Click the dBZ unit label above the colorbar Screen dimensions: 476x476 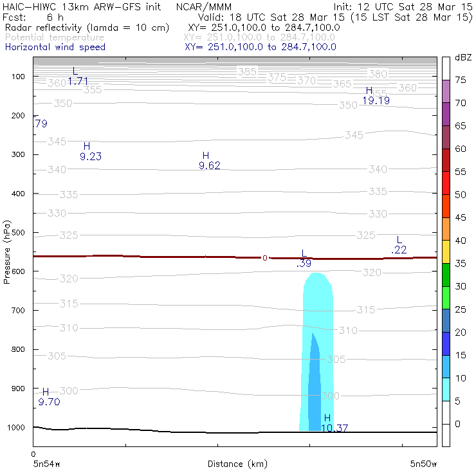[x=463, y=57]
